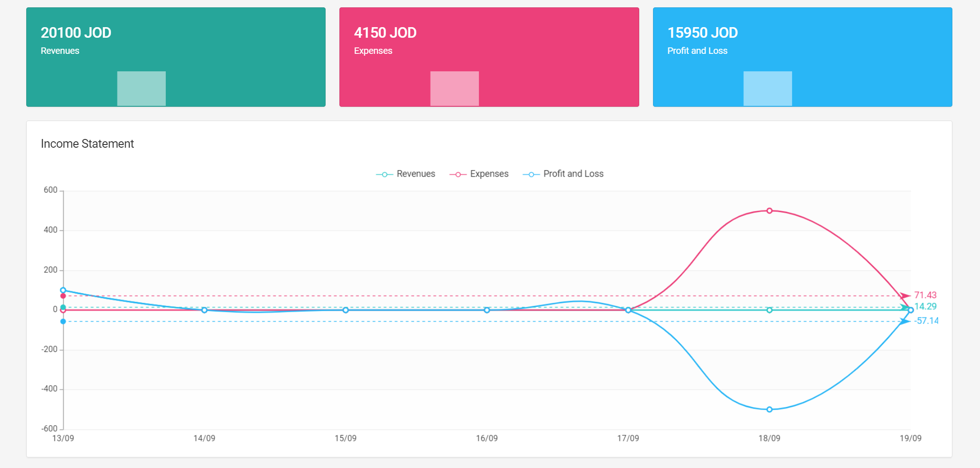This screenshot has width=980, height=468.
Task: Click the 14.29 average line label
Action: (x=925, y=306)
